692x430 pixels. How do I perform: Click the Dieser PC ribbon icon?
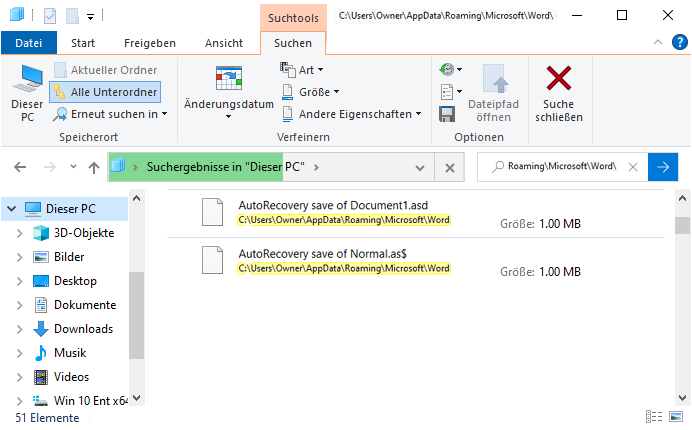tap(26, 93)
